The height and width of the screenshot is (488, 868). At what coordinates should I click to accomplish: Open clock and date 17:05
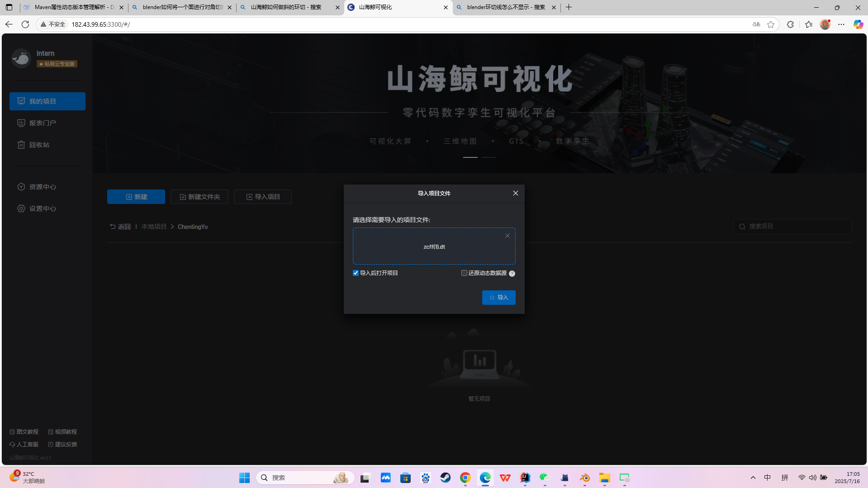(847, 478)
